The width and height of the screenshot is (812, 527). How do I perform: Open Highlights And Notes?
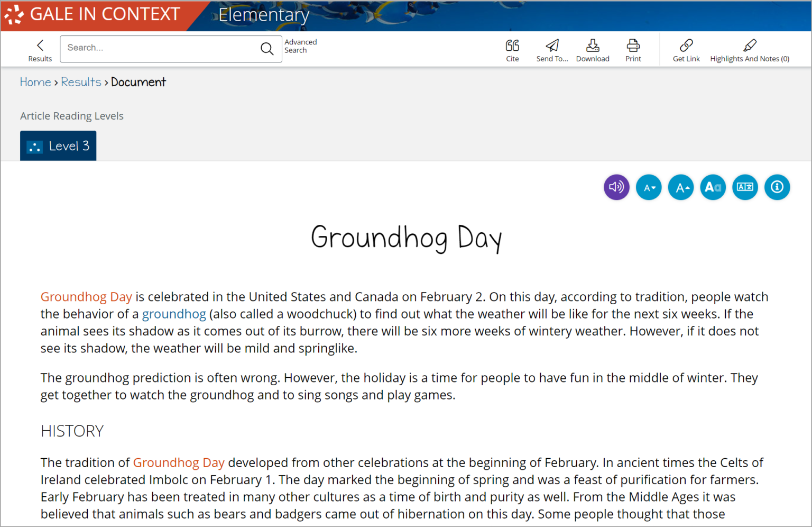750,49
